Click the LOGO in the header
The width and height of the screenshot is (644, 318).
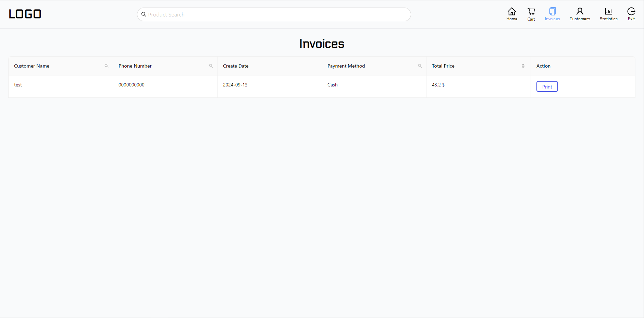coord(25,14)
